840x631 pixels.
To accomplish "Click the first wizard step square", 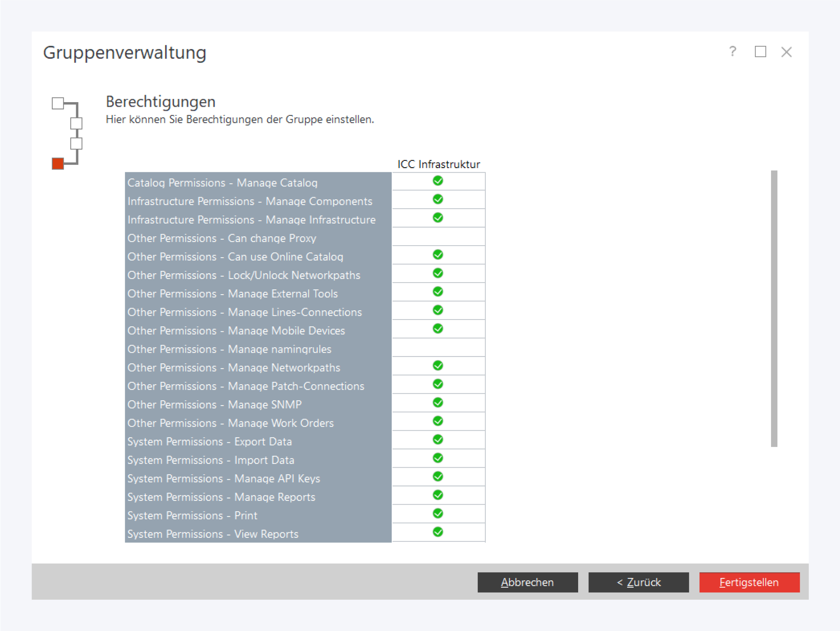I will [58, 103].
